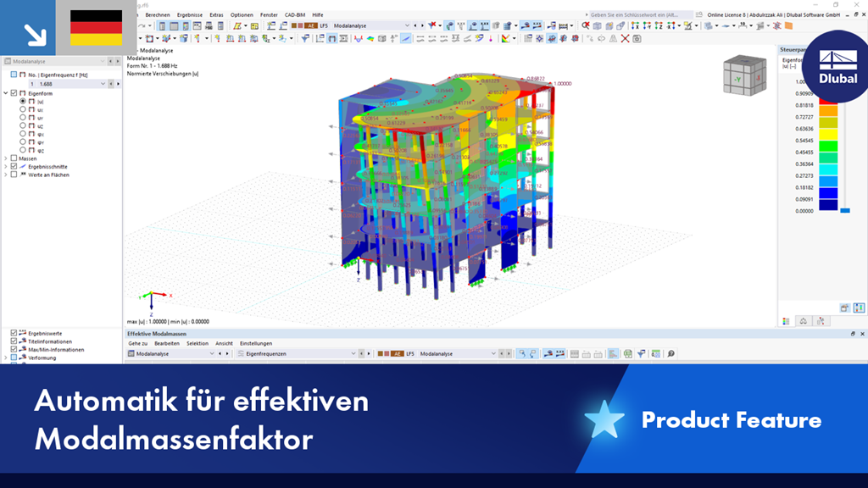Open the Modalanalyse navigator dropdown

point(103,61)
